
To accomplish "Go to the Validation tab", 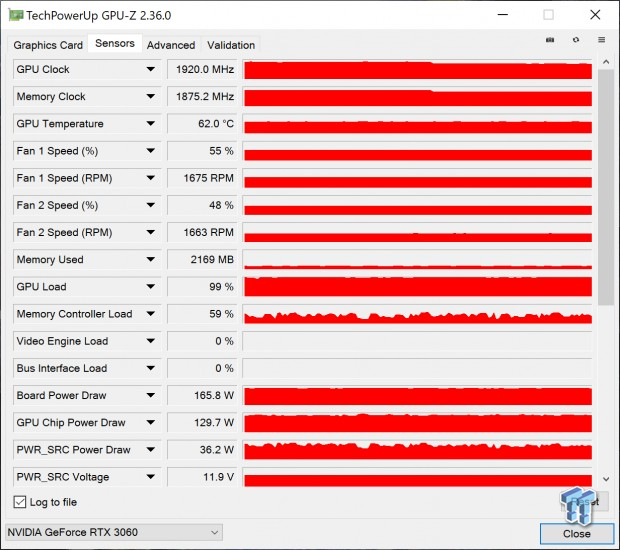I will click(x=231, y=45).
